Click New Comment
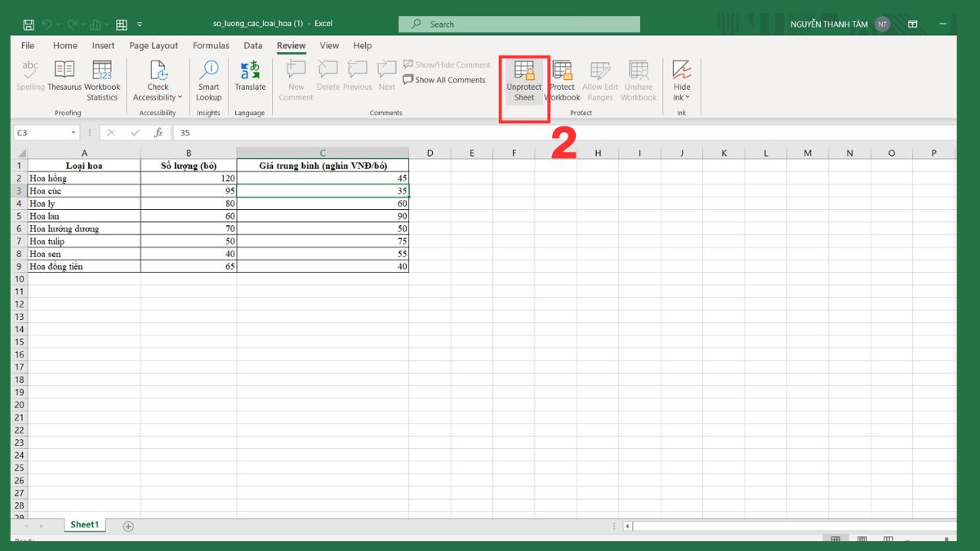The image size is (980, 551). tap(295, 78)
